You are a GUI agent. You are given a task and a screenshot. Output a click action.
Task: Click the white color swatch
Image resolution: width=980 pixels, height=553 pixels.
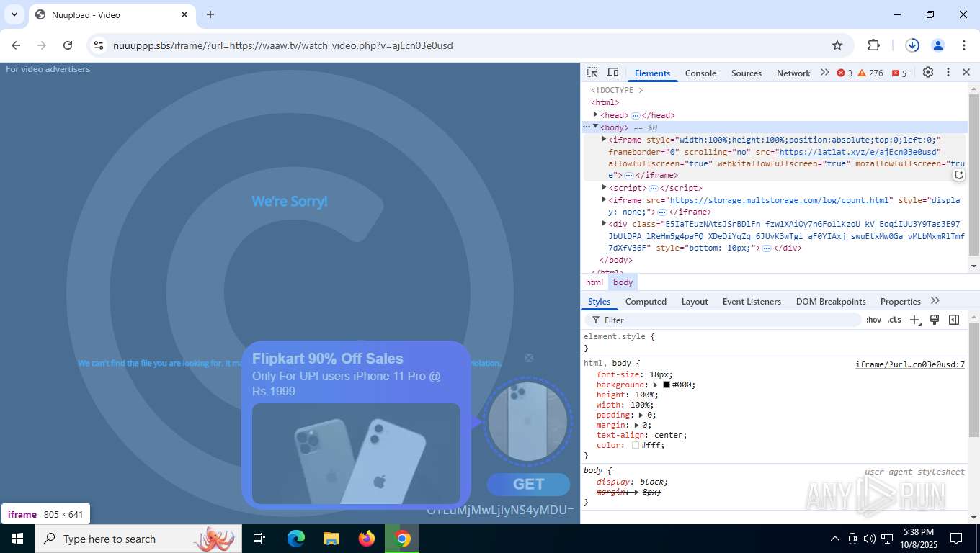636,445
